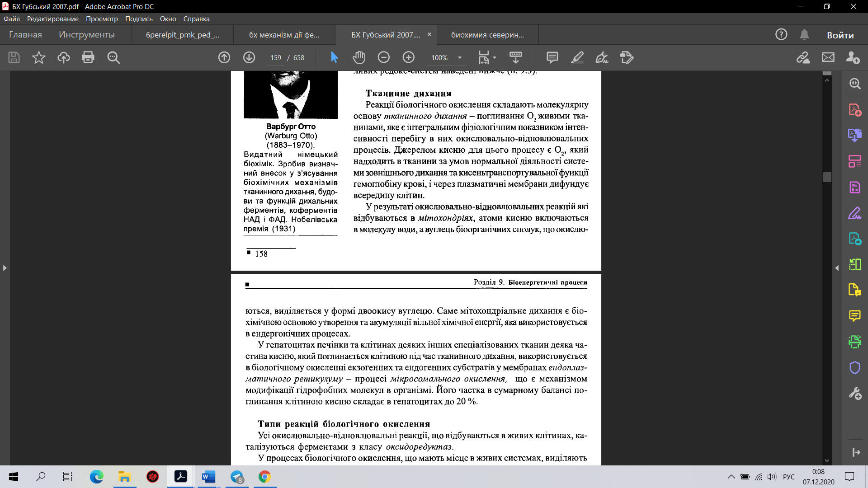Open More Tools wrench icon
868x488 pixels.
click(x=855, y=394)
